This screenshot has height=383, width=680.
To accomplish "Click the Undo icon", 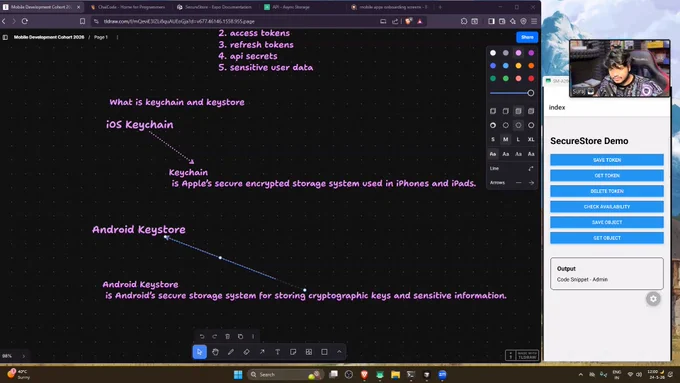I will click(x=202, y=336).
